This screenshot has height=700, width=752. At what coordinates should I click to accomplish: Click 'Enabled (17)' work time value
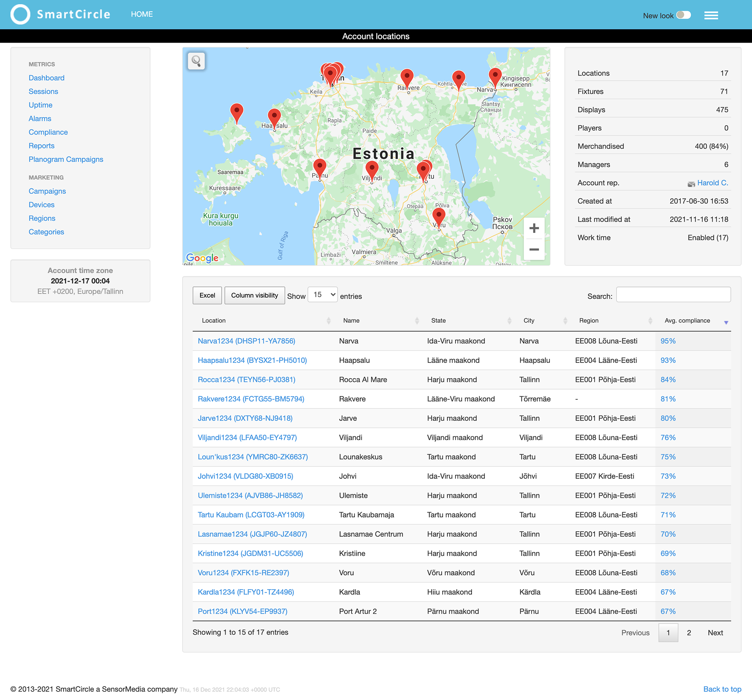coord(708,238)
